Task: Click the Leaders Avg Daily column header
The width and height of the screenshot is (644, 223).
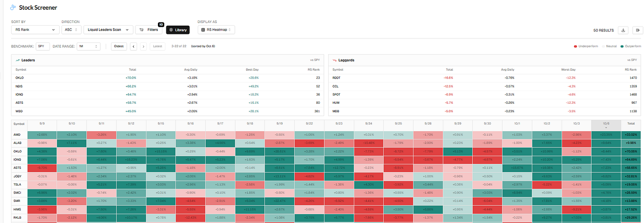Action: (190, 69)
